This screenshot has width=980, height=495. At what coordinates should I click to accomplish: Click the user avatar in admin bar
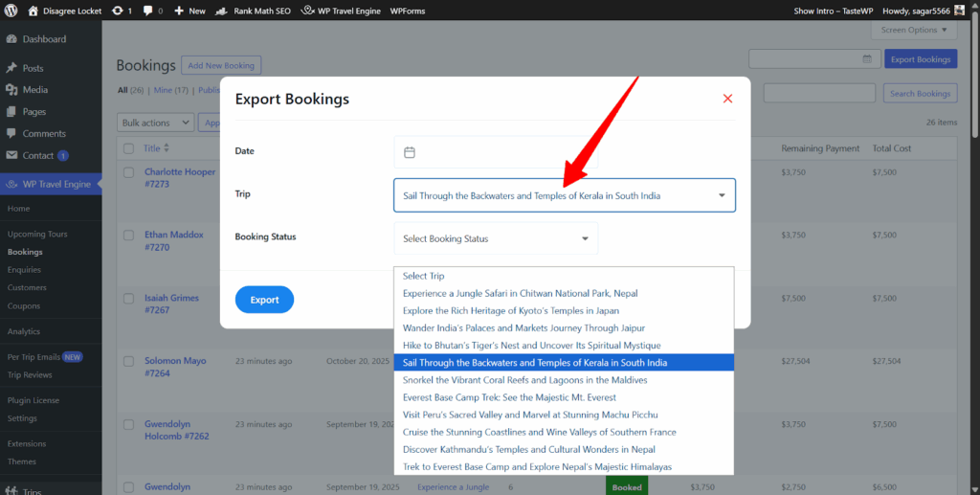coord(960,11)
